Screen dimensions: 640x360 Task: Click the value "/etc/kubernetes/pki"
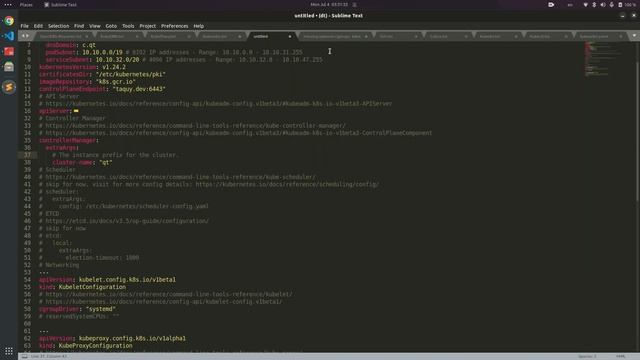[x=131, y=74]
